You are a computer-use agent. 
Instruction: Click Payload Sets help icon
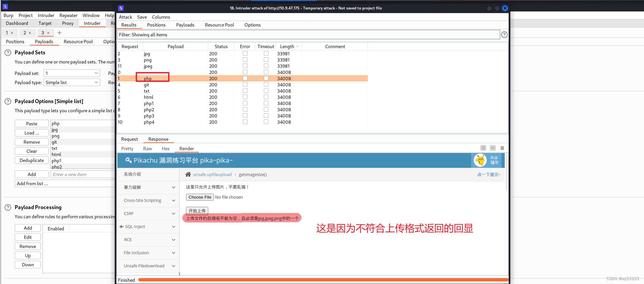8,52
